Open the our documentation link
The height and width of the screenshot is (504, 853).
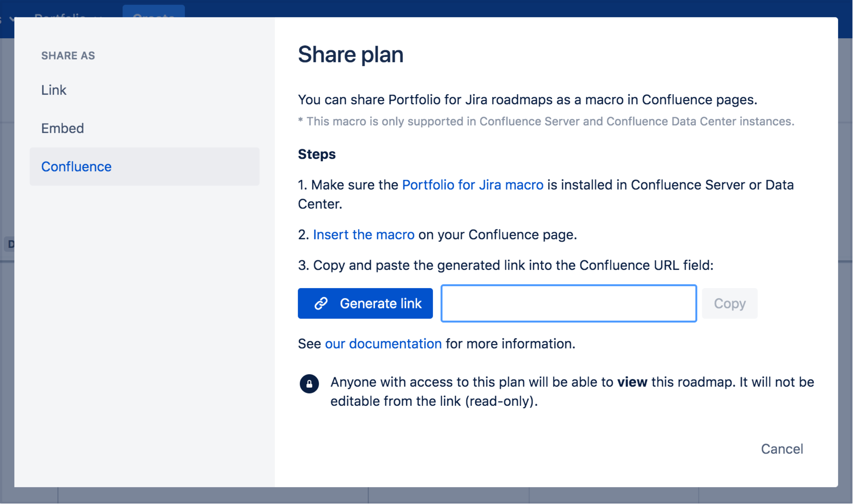tap(383, 344)
